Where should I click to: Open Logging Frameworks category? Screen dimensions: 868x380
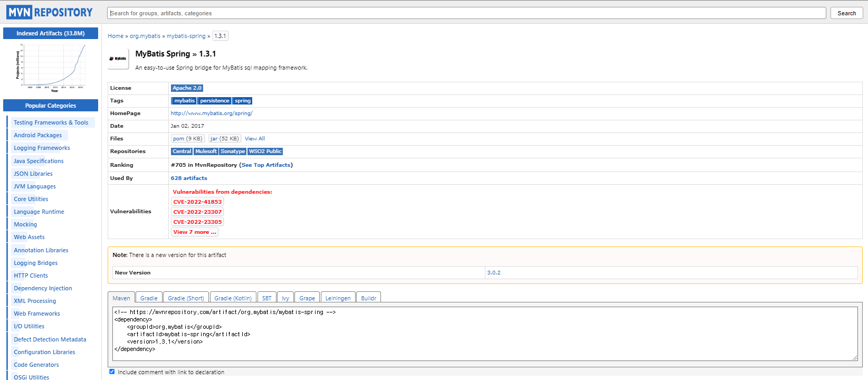(x=42, y=148)
